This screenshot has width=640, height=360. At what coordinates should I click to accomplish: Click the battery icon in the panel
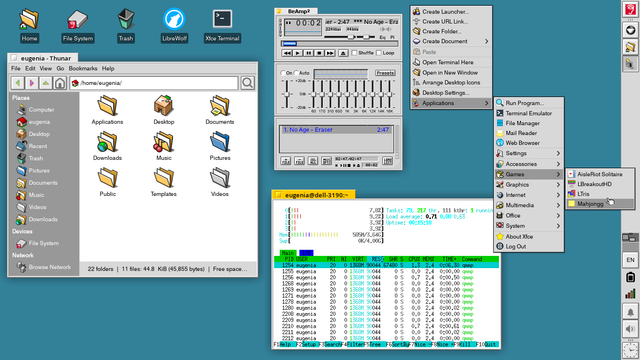(631, 278)
